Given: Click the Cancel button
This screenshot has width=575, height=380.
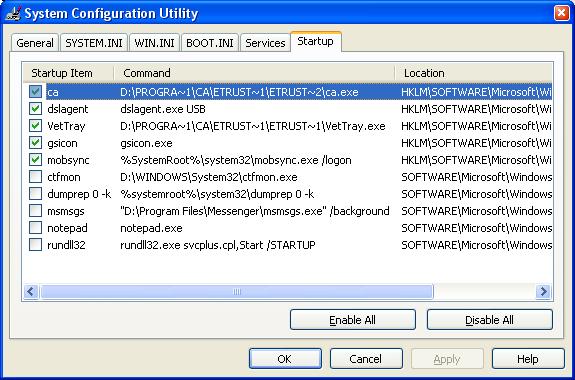Looking at the screenshot, I should coord(366,359).
